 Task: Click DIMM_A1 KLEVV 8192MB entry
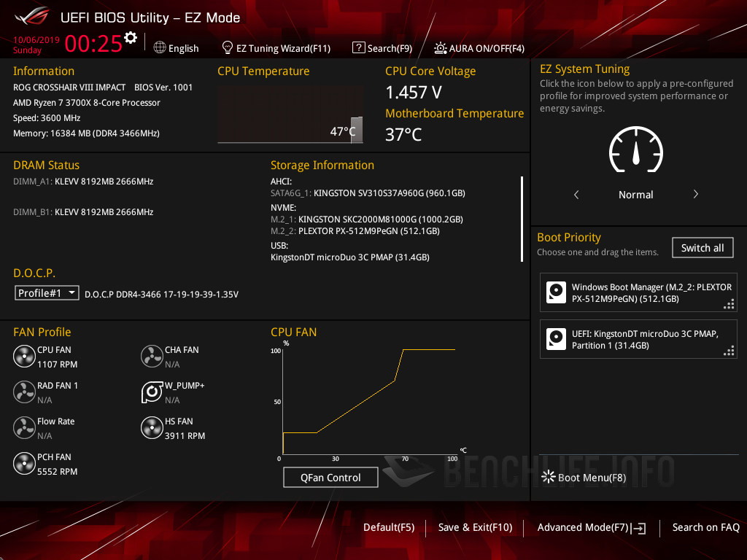(83, 182)
